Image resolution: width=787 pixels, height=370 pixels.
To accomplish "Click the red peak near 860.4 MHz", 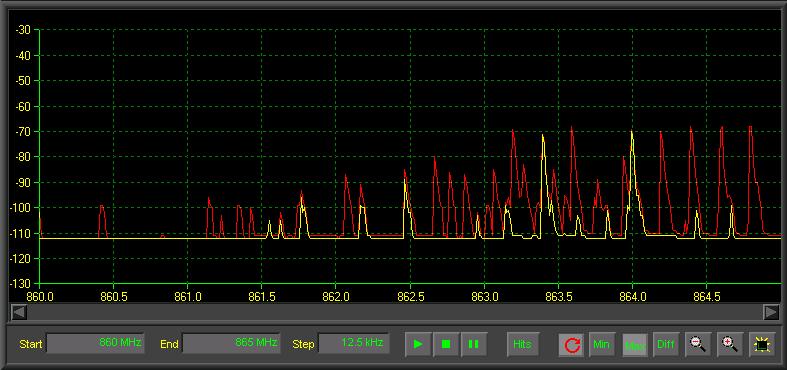I will [x=101, y=206].
